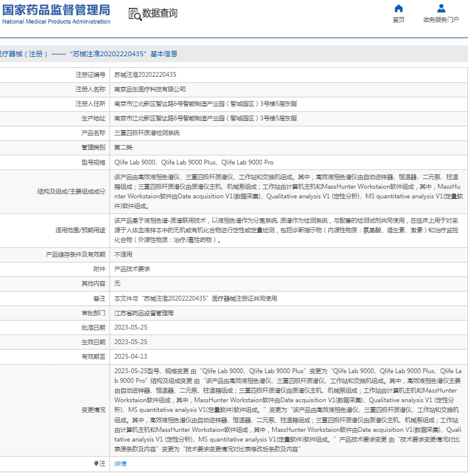Click the home icon above 首页
The height and width of the screenshot is (476, 468).
click(398, 8)
